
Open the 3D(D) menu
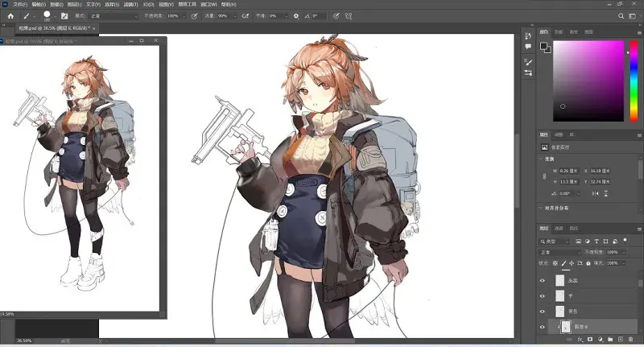tap(148, 5)
